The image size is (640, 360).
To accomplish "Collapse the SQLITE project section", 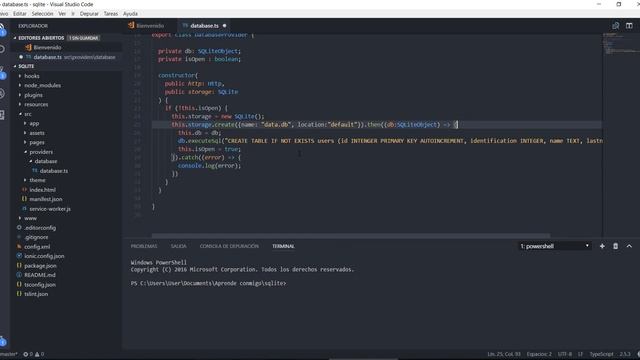I will click(26, 66).
